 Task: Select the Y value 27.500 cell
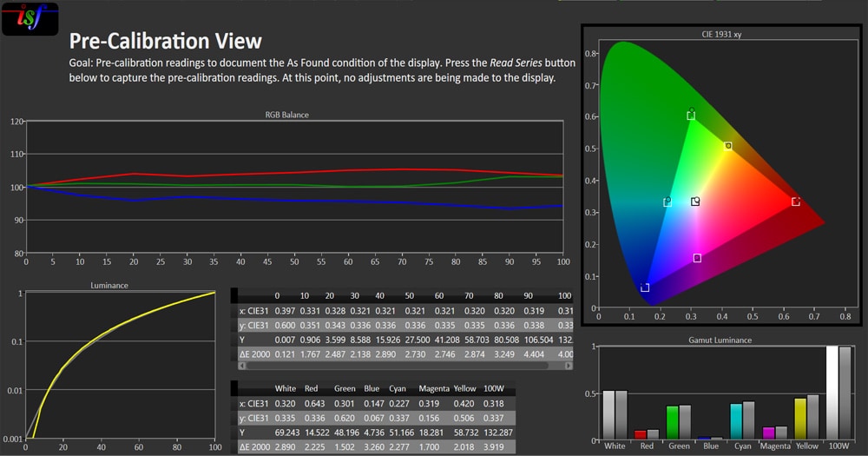417,340
